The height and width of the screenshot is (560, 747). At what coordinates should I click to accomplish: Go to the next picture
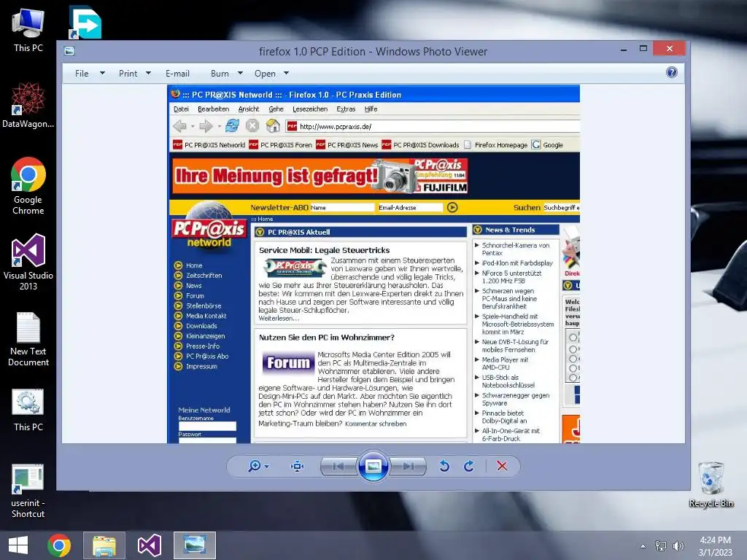click(x=408, y=466)
